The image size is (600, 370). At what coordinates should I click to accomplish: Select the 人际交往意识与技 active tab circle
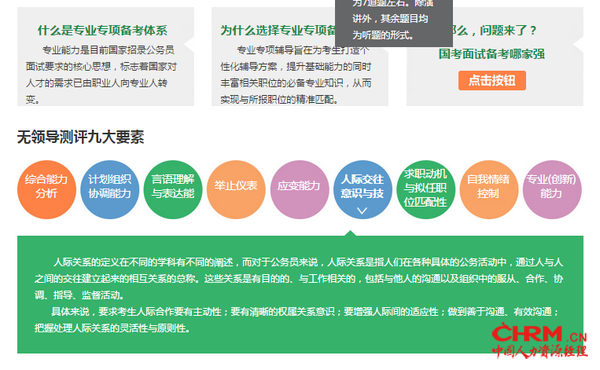click(x=362, y=189)
